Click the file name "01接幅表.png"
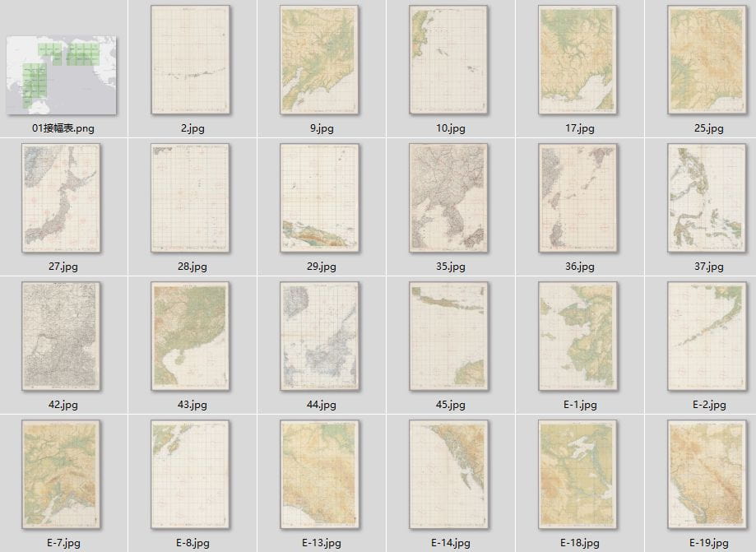756x552 pixels. pos(63,128)
